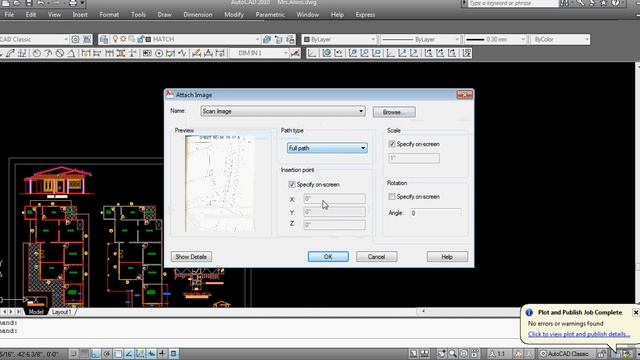Open the ByLayer color control swatch
Image resolution: width=640 pixels, height=360 pixels.
click(307, 40)
